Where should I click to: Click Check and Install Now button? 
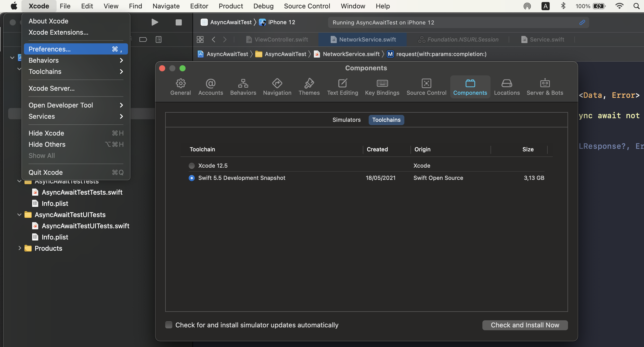(525, 325)
